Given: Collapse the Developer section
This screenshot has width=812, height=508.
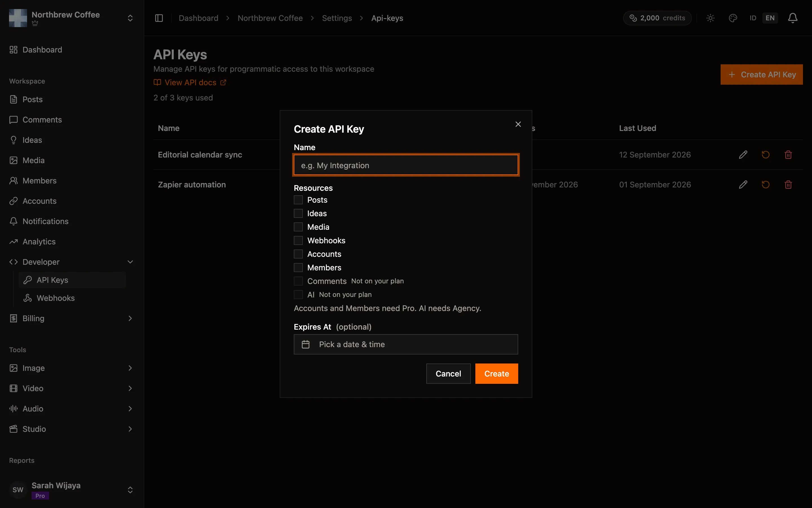Looking at the screenshot, I should (x=130, y=262).
